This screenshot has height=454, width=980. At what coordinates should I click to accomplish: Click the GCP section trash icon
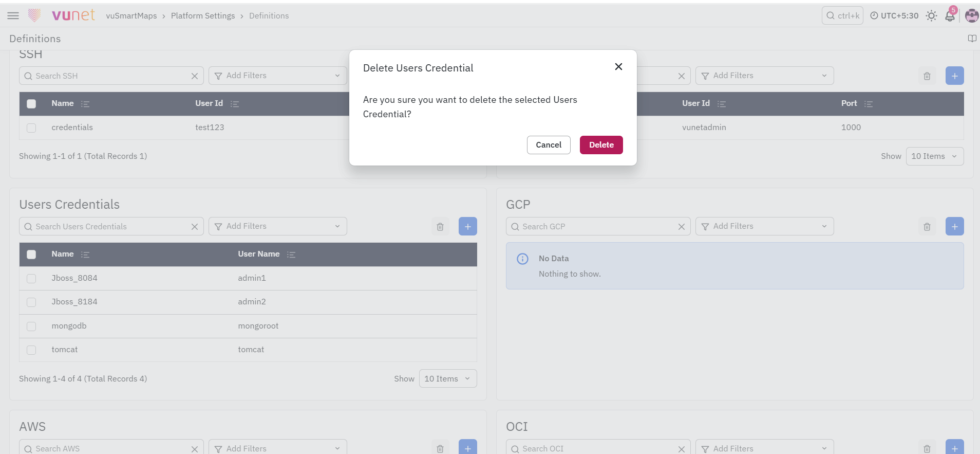[927, 227]
